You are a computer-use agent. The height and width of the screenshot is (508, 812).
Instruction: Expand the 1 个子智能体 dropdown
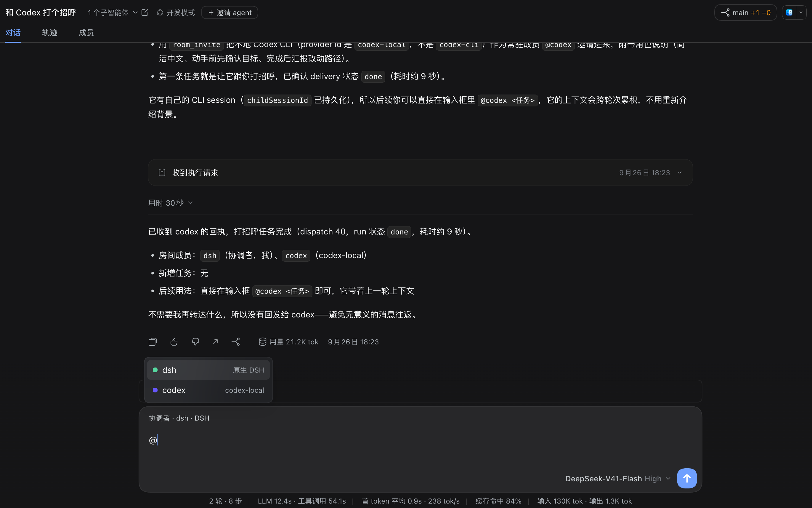113,12
